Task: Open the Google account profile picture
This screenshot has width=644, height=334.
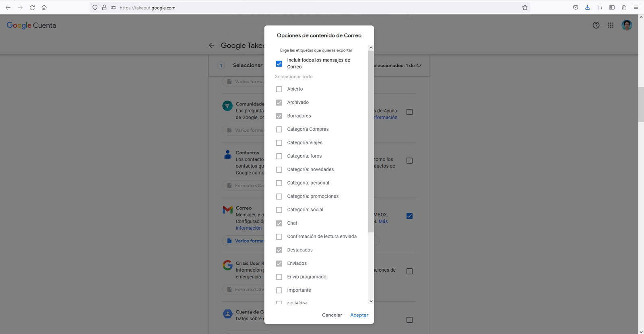Action: [x=627, y=25]
